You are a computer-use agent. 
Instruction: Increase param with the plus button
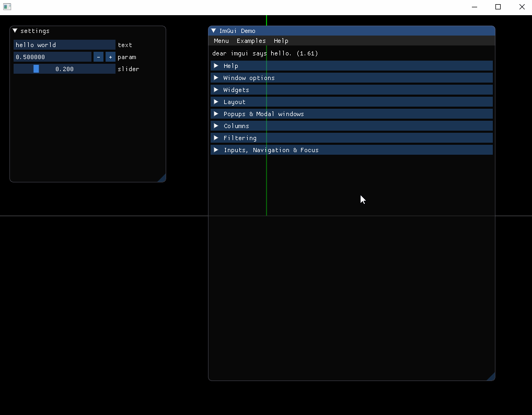(x=110, y=57)
